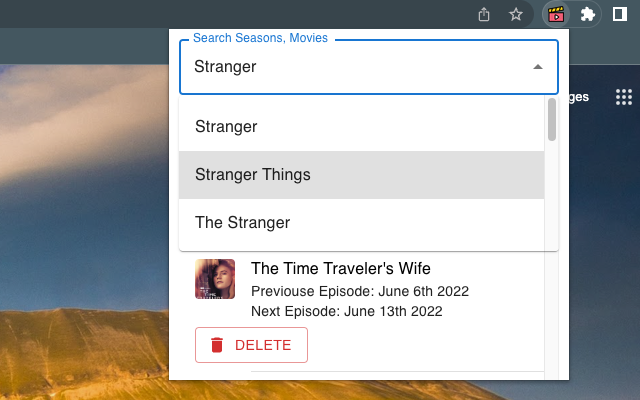The height and width of the screenshot is (400, 640).
Task: Open the puzzle-piece Extensions menu
Action: (x=587, y=14)
